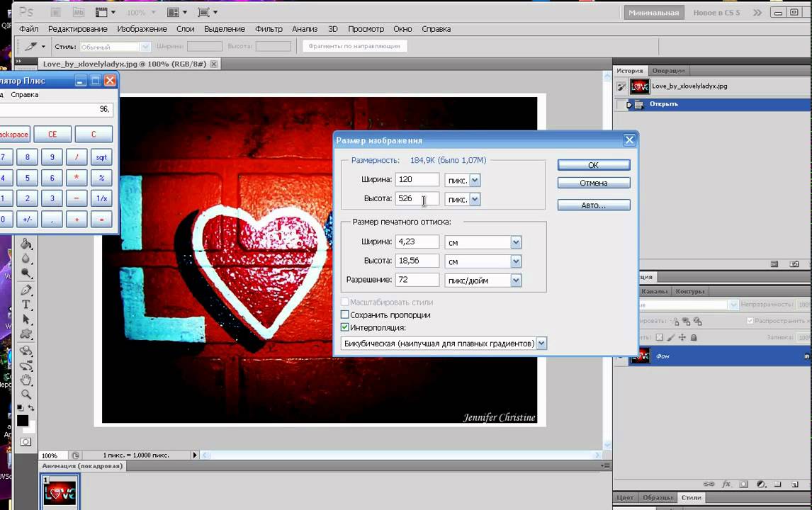Select the Hand tool
812x510 pixels.
pos(26,380)
